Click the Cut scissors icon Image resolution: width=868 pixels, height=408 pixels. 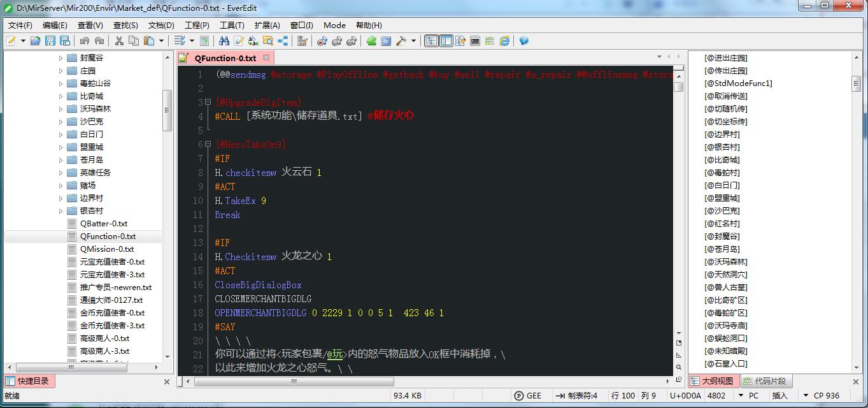click(x=118, y=41)
